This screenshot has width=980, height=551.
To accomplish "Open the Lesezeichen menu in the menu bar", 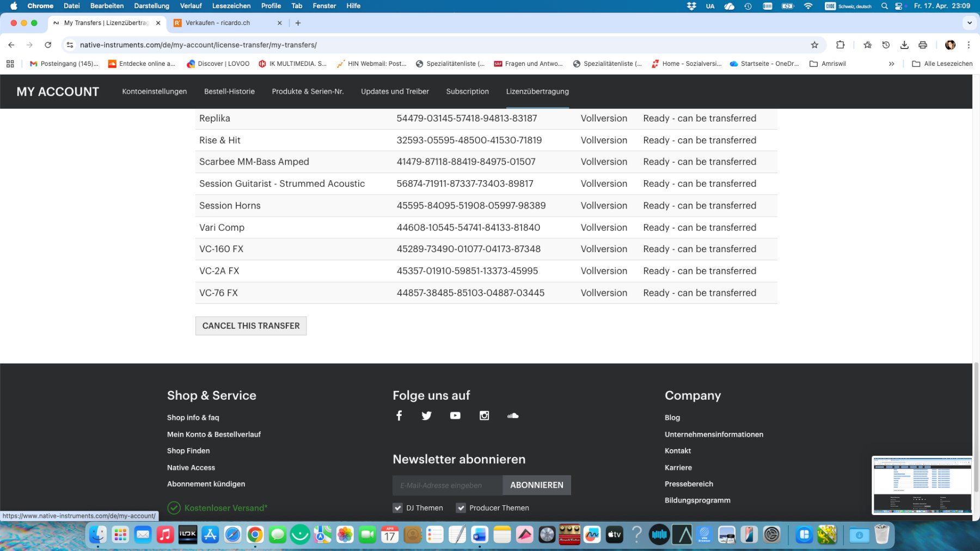I will [x=231, y=6].
